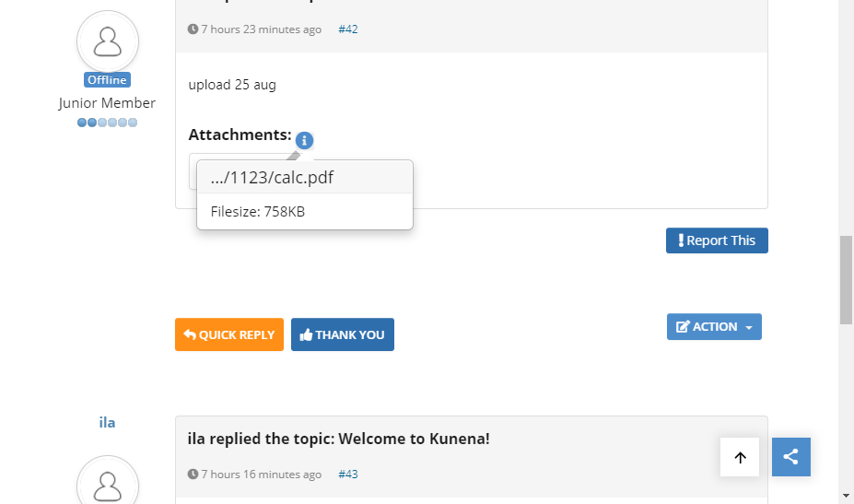Click the Junior Member rank dots
854x504 pixels.
tap(108, 123)
